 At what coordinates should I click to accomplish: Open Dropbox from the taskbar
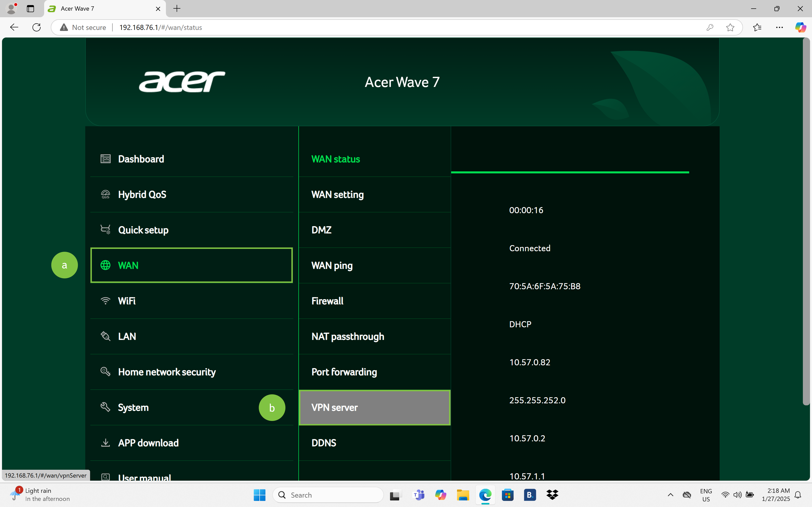pos(552,495)
